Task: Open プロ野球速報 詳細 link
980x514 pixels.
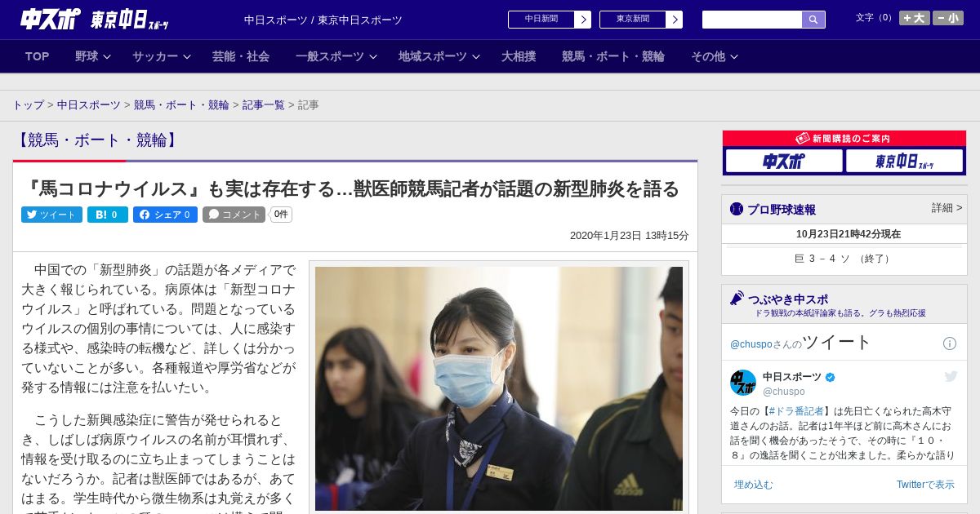Action: pyautogui.click(x=947, y=208)
